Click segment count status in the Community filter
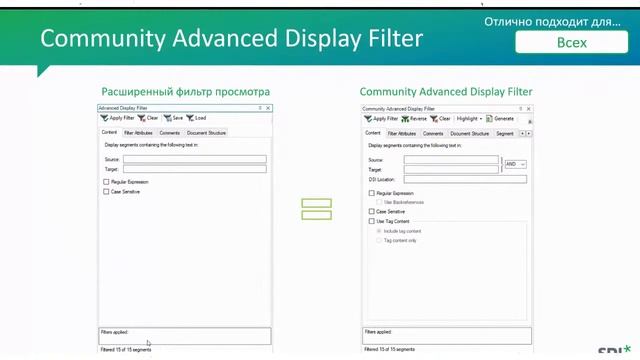 (389, 349)
